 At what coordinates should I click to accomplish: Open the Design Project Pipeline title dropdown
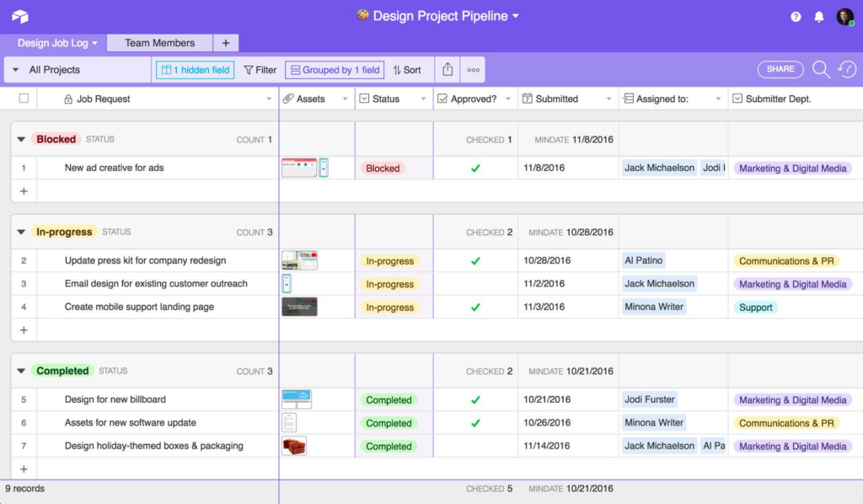pyautogui.click(x=515, y=16)
